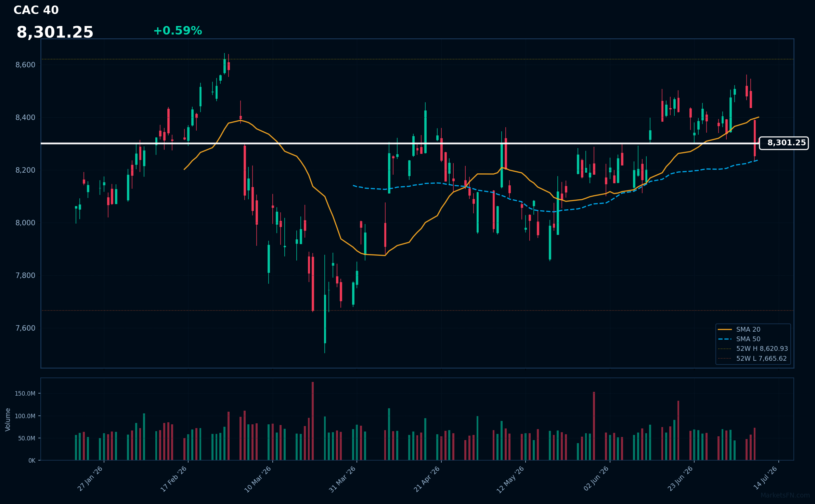Image resolution: width=815 pixels, height=504 pixels.
Task: Select the 14 Jul '26 date label
Action: pyautogui.click(x=765, y=479)
